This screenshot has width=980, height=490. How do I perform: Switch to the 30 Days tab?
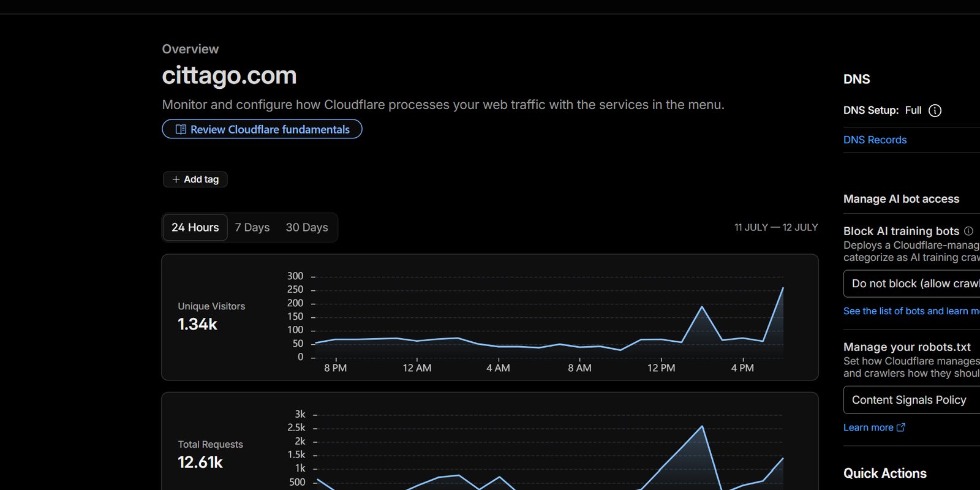tap(307, 227)
